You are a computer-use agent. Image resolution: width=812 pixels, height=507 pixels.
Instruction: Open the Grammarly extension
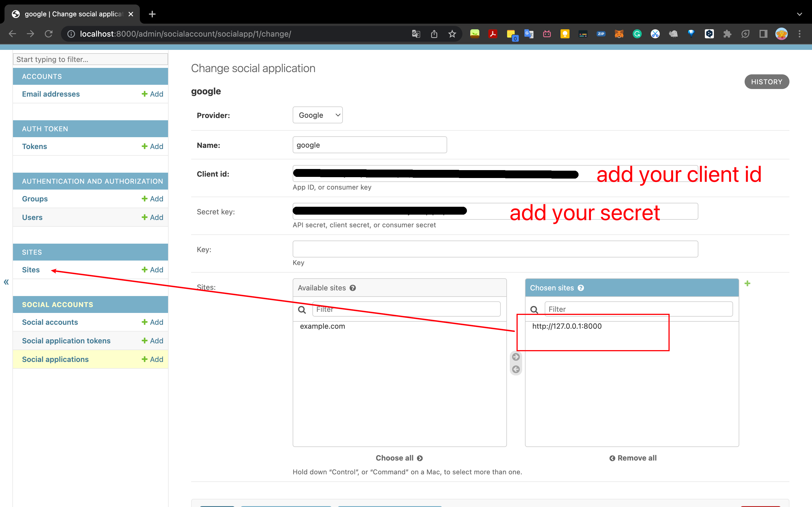pyautogui.click(x=637, y=34)
